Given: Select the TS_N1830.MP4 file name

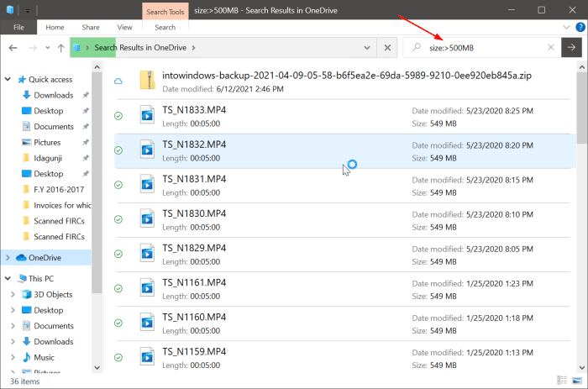Looking at the screenshot, I should pyautogui.click(x=194, y=213).
